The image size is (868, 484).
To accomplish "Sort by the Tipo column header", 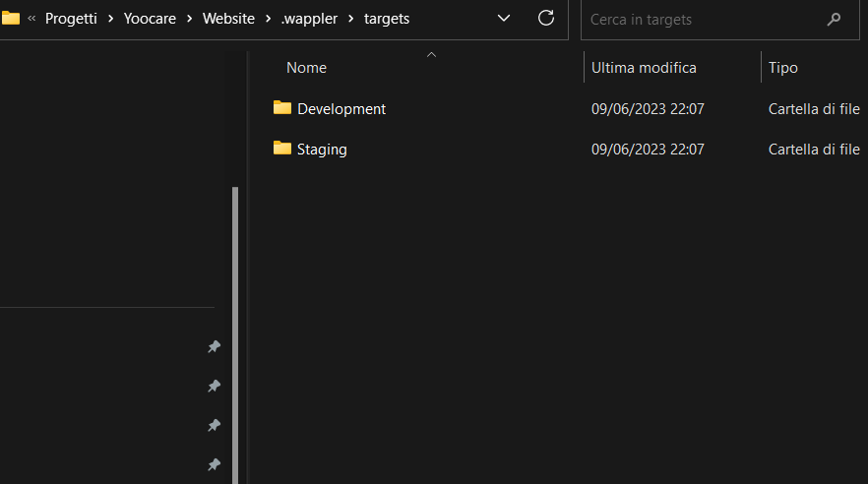I will [782, 68].
